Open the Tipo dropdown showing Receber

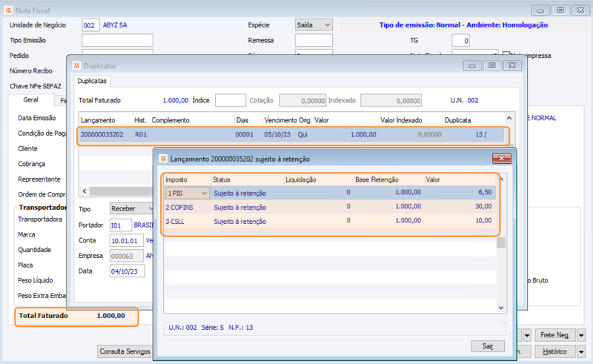[132, 208]
